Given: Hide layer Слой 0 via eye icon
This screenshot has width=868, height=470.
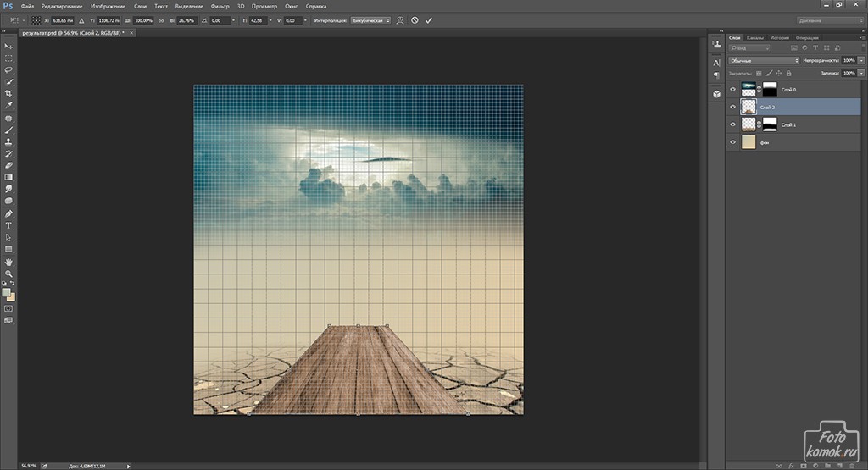Looking at the screenshot, I should 733,89.
